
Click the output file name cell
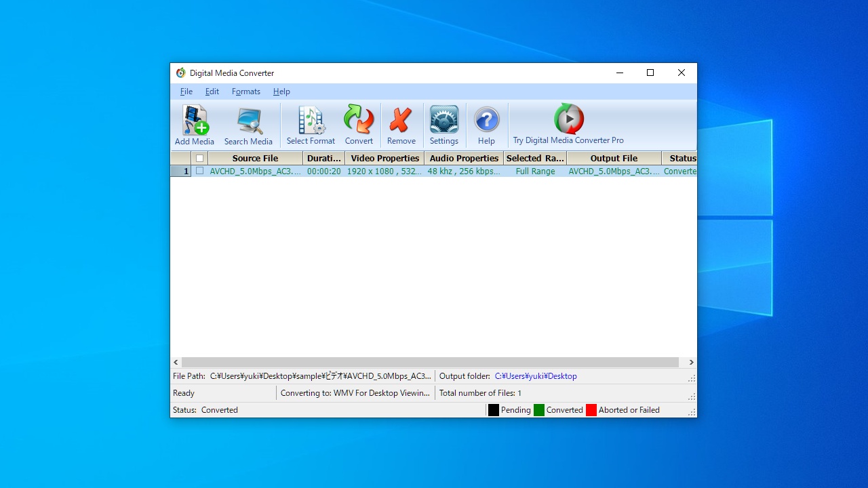click(614, 171)
